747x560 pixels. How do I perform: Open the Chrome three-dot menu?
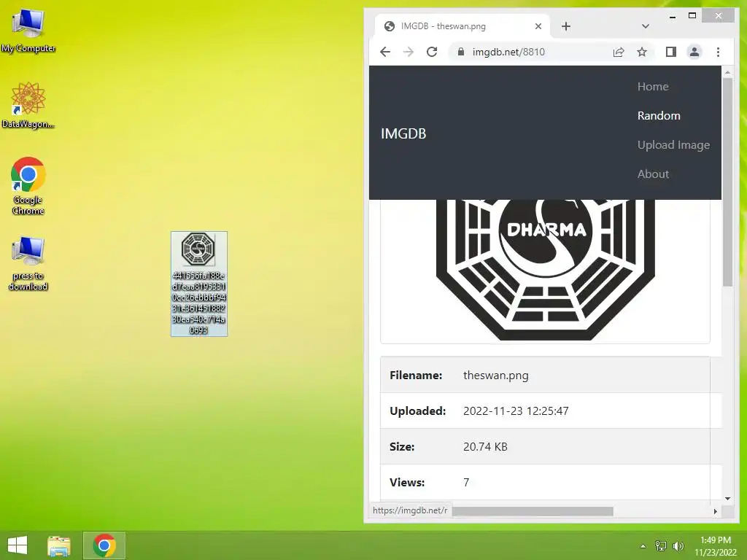(x=718, y=52)
